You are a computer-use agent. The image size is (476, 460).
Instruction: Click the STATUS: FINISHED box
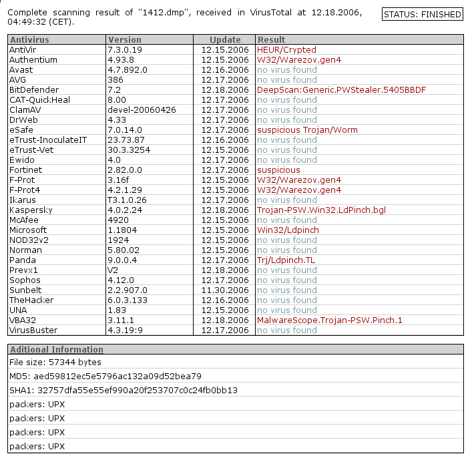[423, 14]
